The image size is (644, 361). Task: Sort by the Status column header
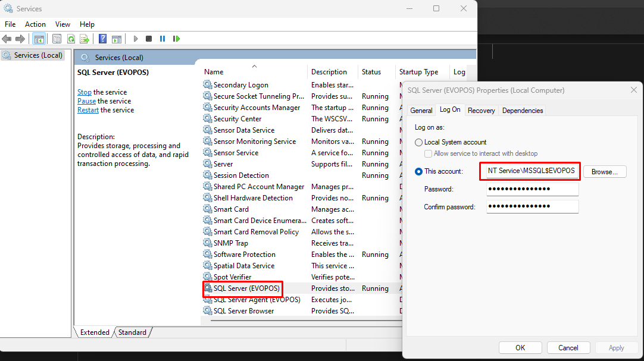pos(376,72)
